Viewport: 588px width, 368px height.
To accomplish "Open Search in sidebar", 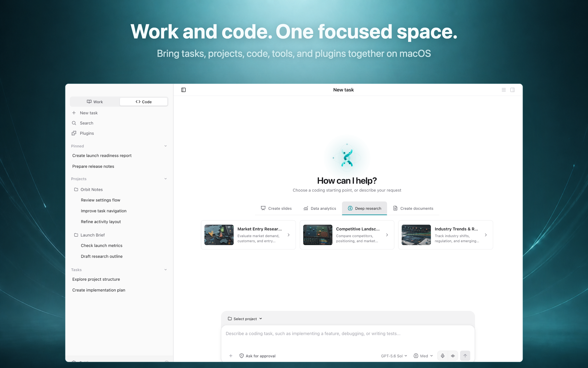I will [119, 123].
